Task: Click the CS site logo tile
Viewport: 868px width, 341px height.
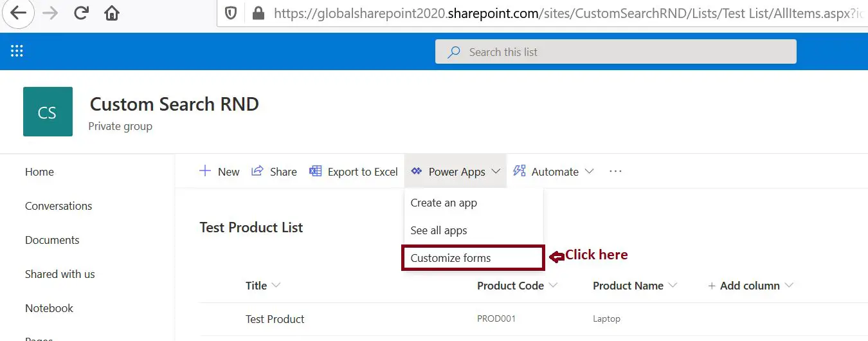Action: (x=48, y=112)
